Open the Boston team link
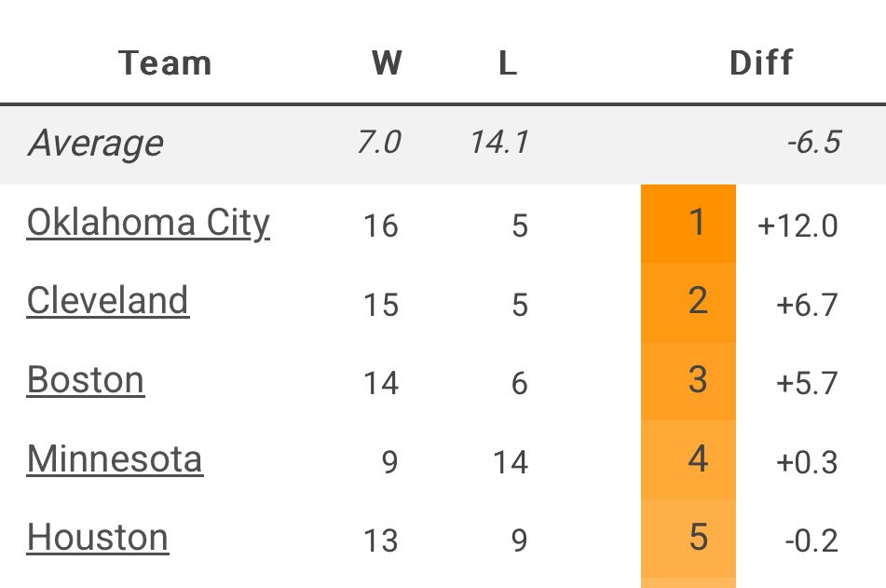Screen dimensions: 886x588 click(86, 379)
